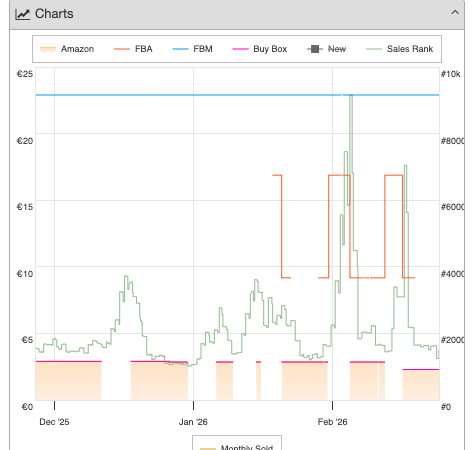
Task: Click the Charts line-graph icon
Action: pos(23,14)
